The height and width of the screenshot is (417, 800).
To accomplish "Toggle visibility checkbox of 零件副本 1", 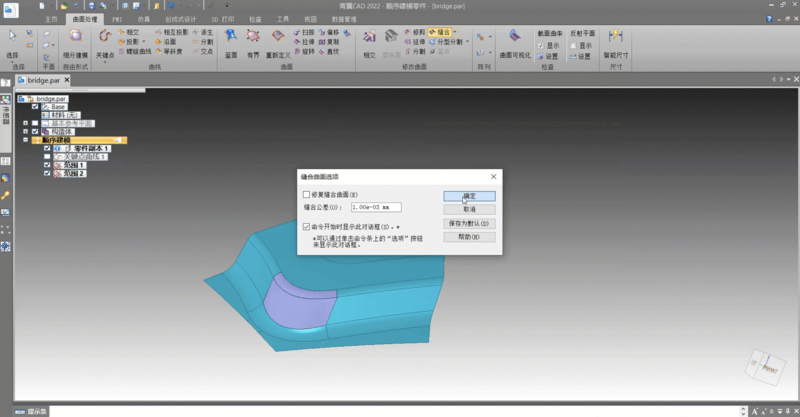I will click(x=47, y=148).
